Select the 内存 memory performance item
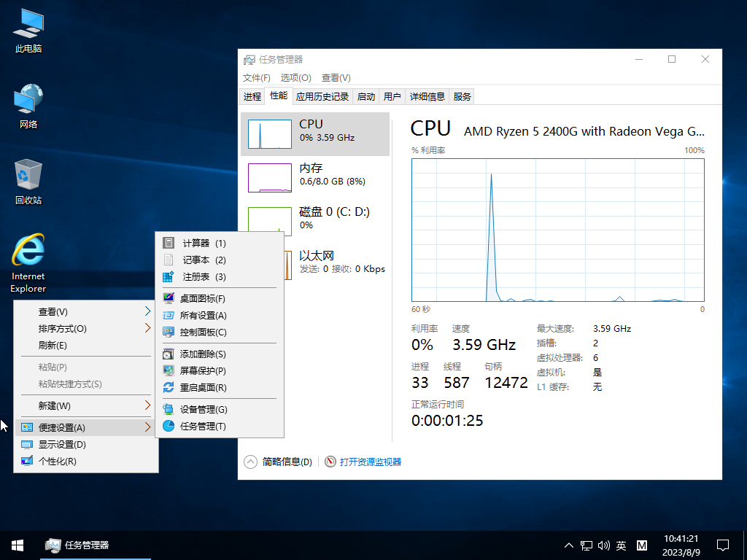 pyautogui.click(x=315, y=178)
